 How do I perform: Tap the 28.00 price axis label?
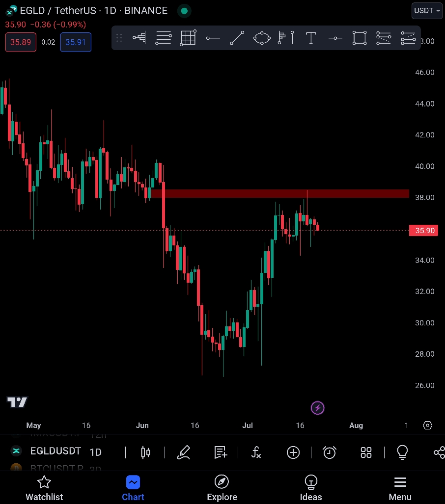coord(425,354)
